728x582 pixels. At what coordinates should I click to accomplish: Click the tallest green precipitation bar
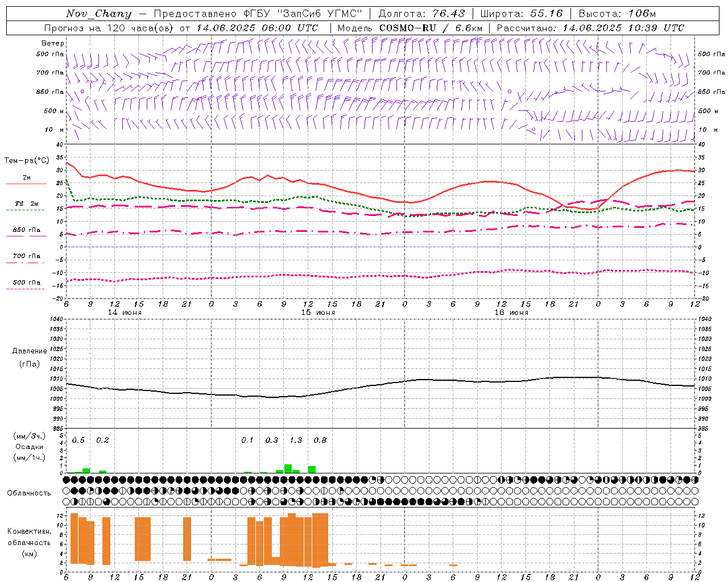[x=288, y=469]
